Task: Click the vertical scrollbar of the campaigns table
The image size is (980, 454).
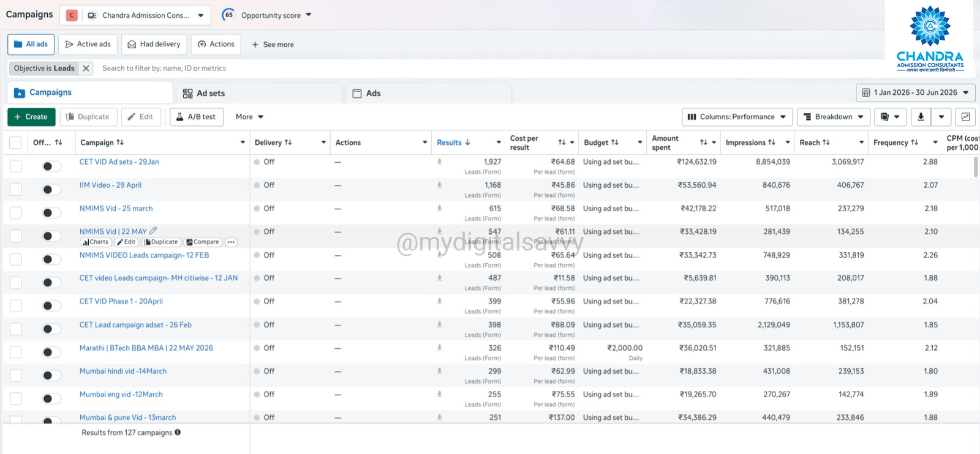Action: (976, 168)
